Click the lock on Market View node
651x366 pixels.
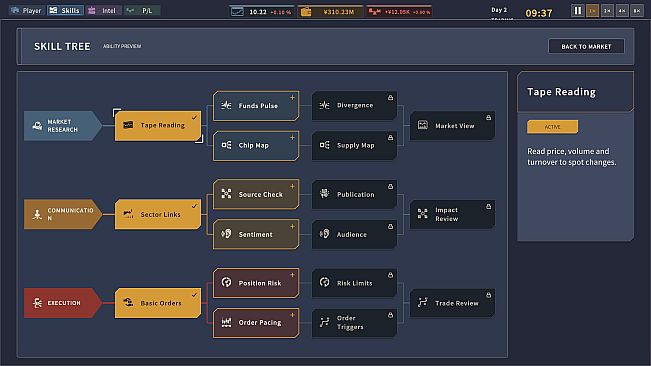coord(489,117)
